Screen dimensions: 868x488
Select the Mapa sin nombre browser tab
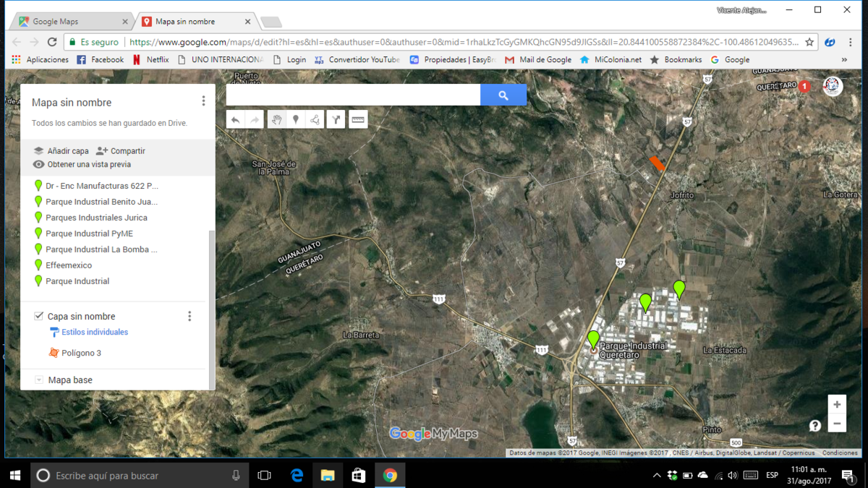pyautogui.click(x=197, y=22)
